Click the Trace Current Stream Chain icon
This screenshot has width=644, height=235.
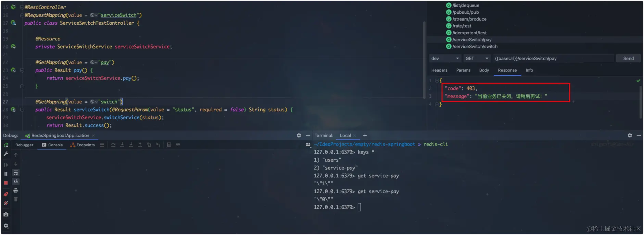click(x=178, y=145)
